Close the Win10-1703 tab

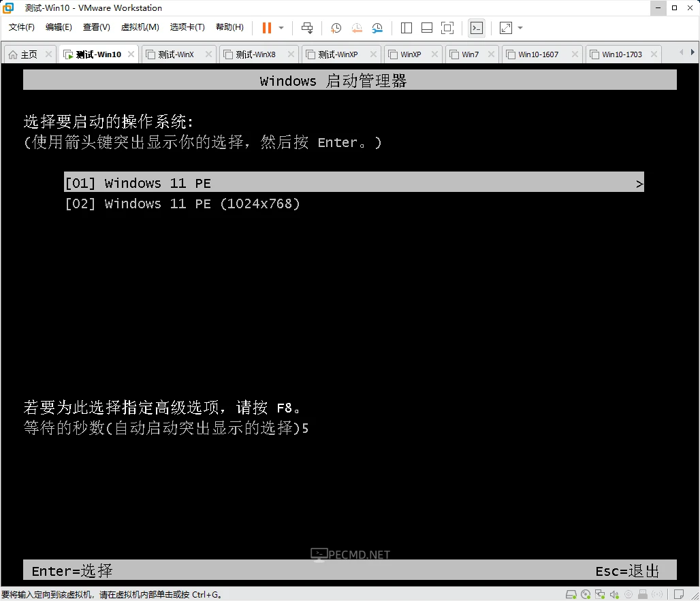click(x=654, y=54)
